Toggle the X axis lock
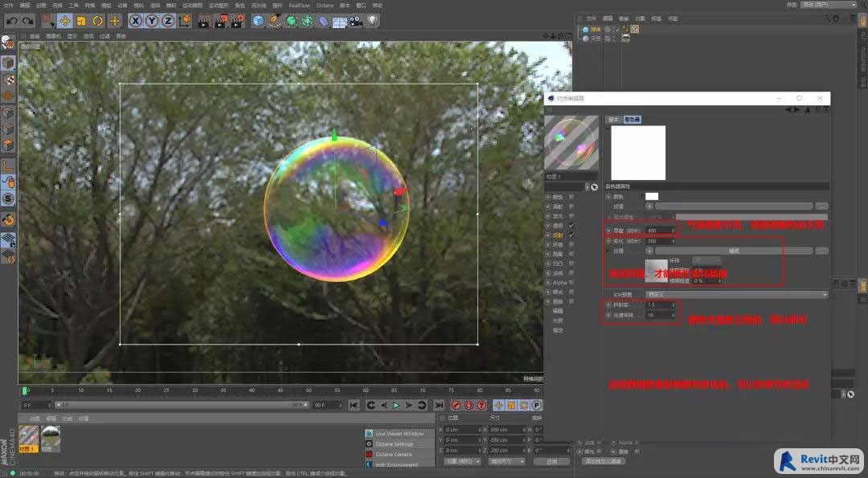 pyautogui.click(x=136, y=21)
